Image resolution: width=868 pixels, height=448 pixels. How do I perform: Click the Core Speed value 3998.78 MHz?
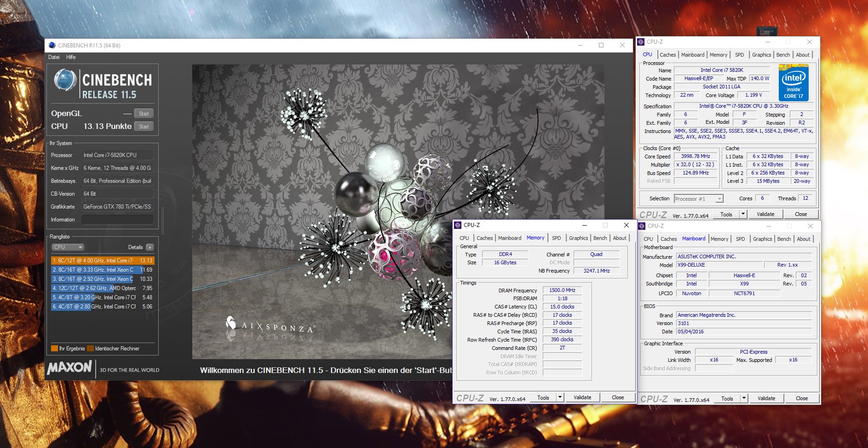tap(696, 156)
